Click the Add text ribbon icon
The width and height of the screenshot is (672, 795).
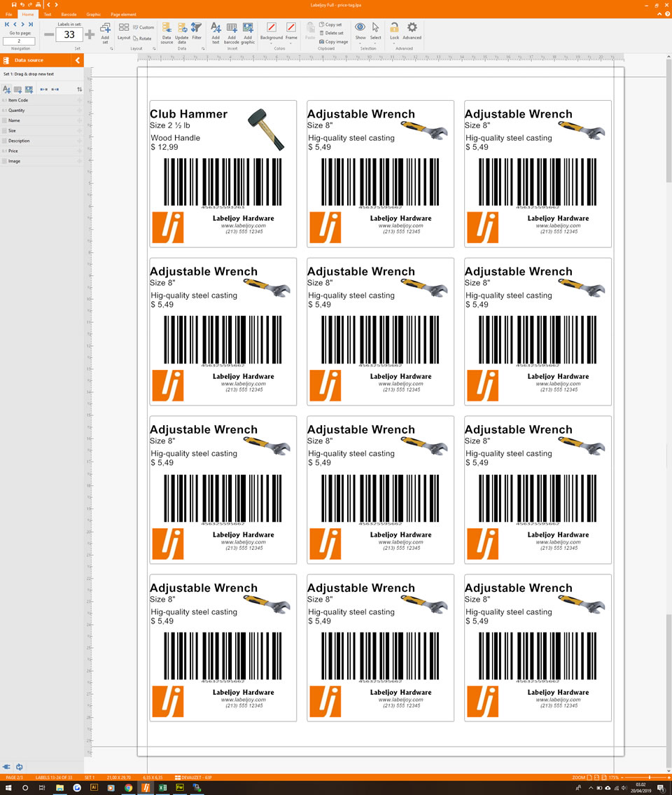[x=216, y=32]
